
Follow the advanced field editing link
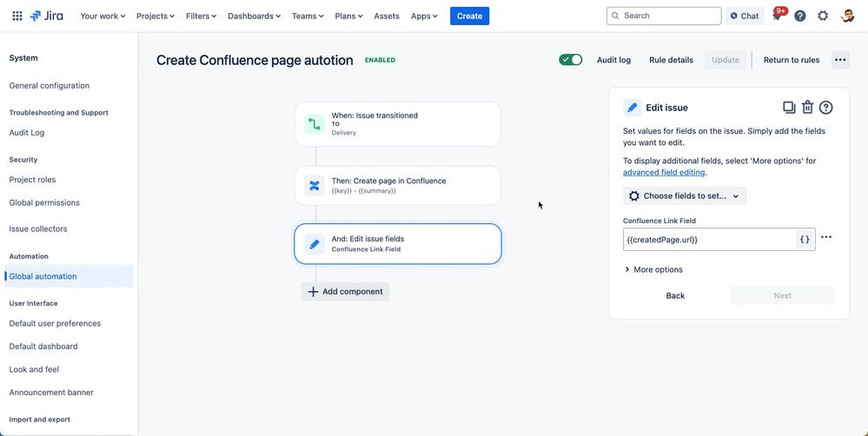(x=664, y=172)
